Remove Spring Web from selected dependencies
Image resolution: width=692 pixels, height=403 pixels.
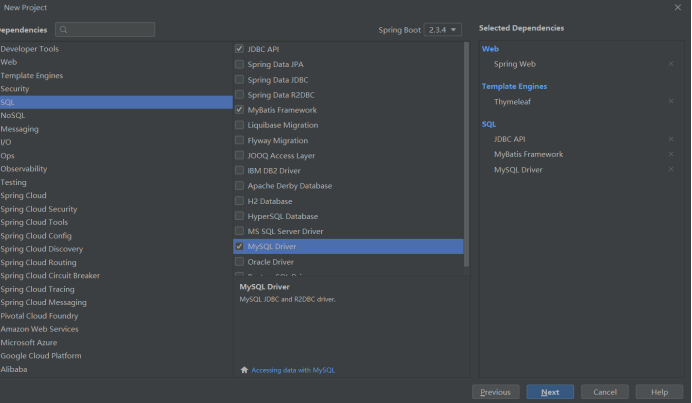[x=671, y=64]
